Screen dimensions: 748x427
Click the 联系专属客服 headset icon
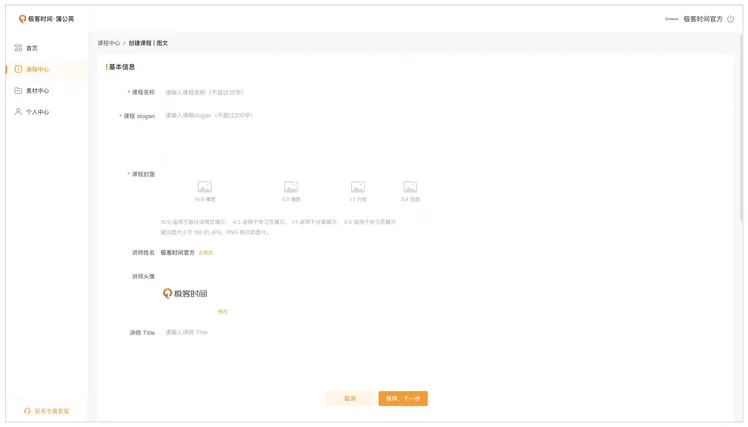tap(27, 411)
